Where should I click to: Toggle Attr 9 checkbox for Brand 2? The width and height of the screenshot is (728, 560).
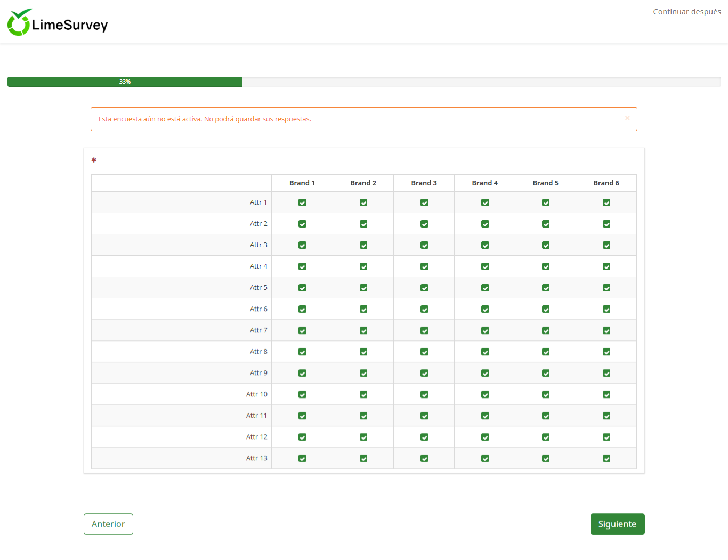point(363,373)
